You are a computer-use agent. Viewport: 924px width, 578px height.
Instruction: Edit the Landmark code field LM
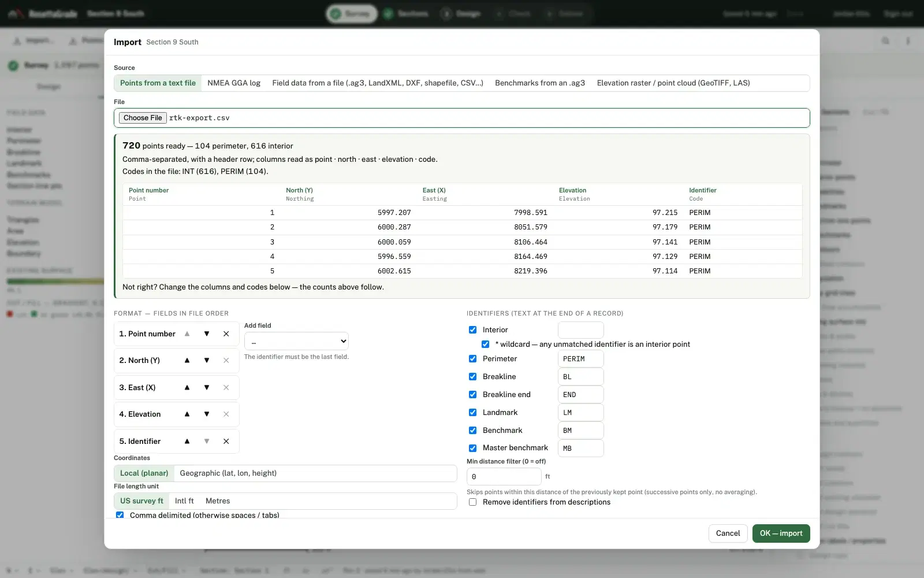click(580, 413)
